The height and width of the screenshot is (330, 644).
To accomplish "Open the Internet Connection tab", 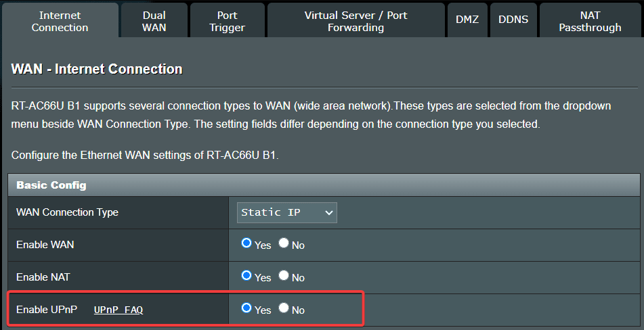I will [x=60, y=21].
